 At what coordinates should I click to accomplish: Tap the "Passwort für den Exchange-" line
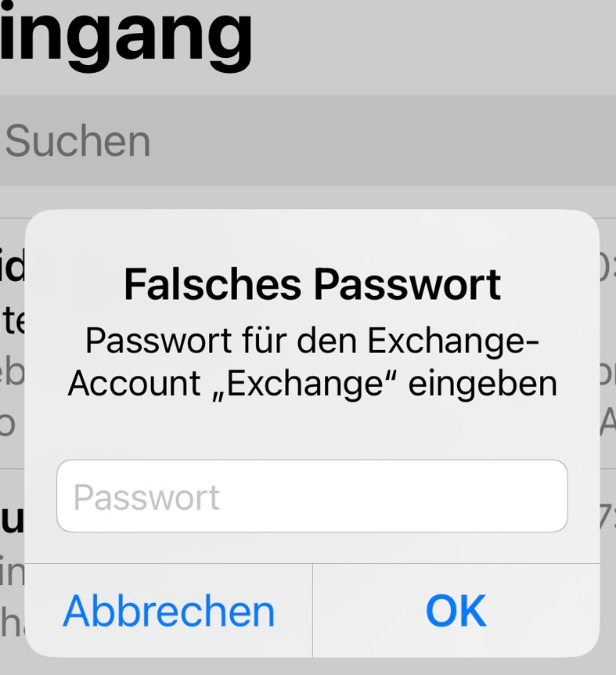coord(312,341)
